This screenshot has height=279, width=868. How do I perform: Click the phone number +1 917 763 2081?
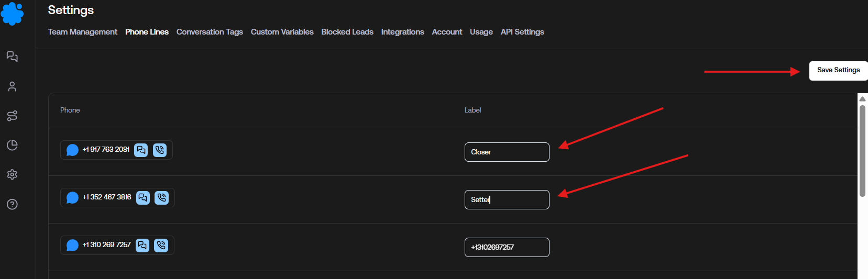tap(106, 150)
